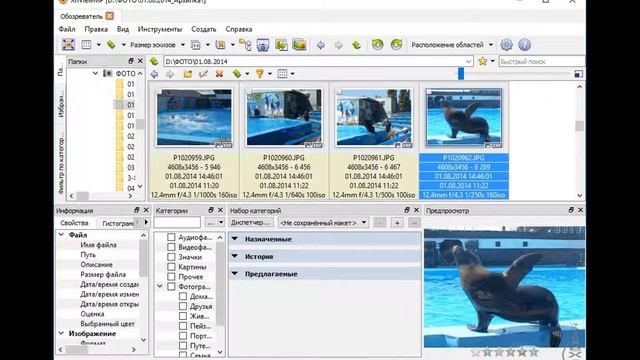This screenshot has width=640, height=360.
Task: Click the filter funnel icon
Action: (260, 74)
